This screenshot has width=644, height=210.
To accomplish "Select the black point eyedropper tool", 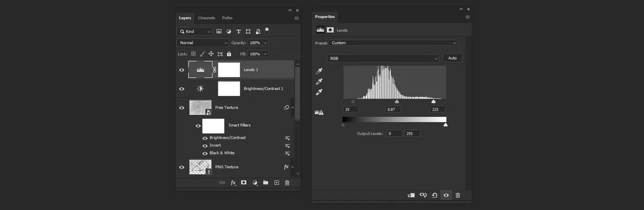I will [x=319, y=71].
